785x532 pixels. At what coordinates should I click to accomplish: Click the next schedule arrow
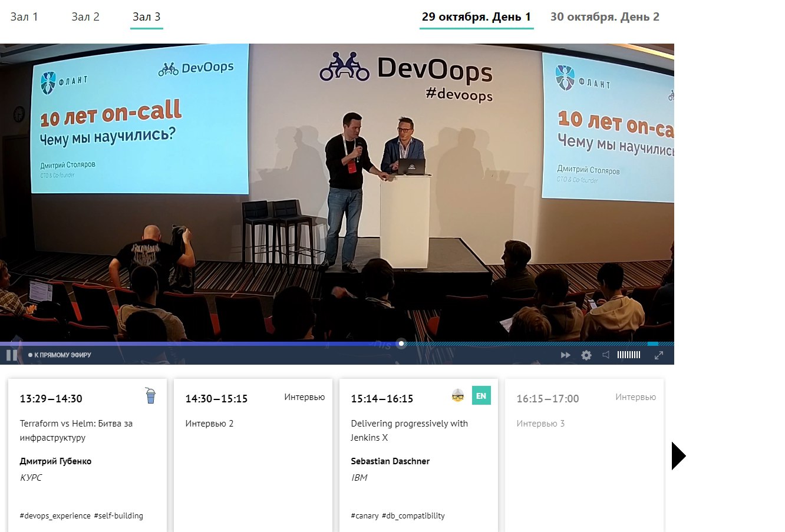[678, 456]
